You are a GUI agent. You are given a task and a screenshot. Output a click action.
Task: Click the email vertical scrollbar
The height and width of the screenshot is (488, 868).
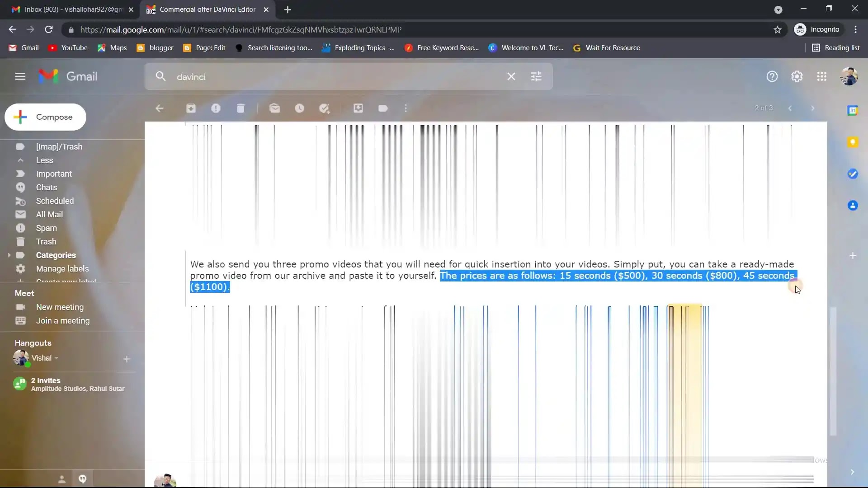point(833,371)
